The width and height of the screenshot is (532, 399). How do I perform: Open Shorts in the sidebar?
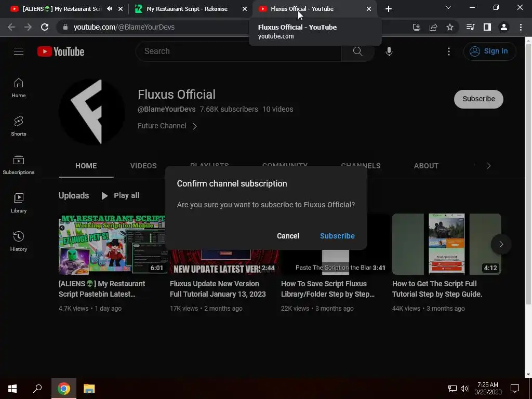[19, 126]
